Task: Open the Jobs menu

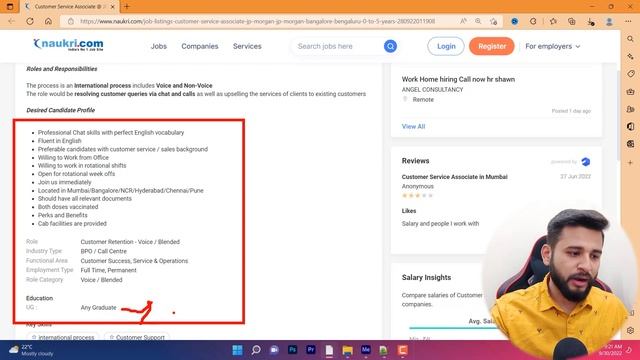Action: pyautogui.click(x=159, y=46)
